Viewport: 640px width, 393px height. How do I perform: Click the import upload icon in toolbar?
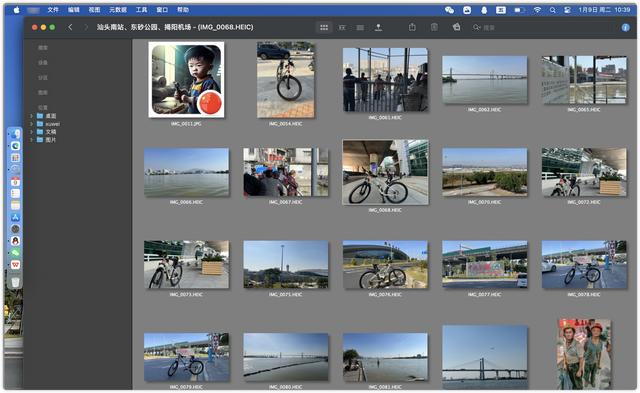tap(378, 27)
